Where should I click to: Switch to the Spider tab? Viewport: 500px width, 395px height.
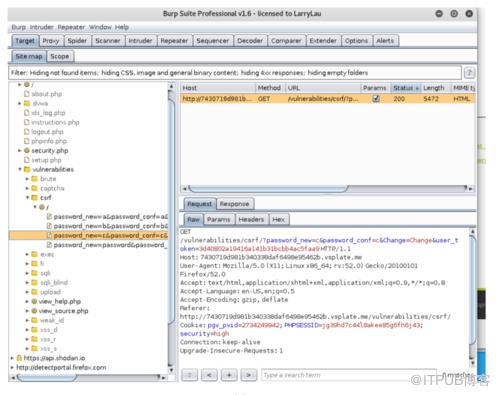pos(77,41)
